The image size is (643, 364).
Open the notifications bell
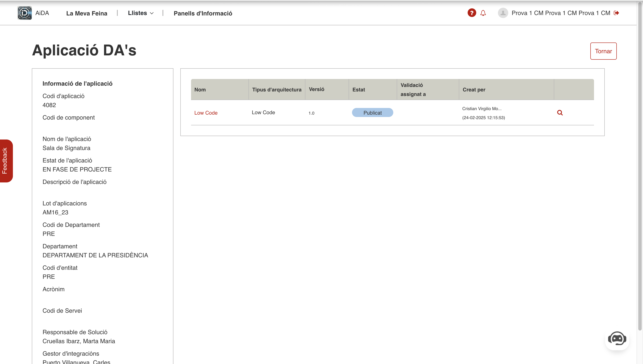click(x=483, y=13)
